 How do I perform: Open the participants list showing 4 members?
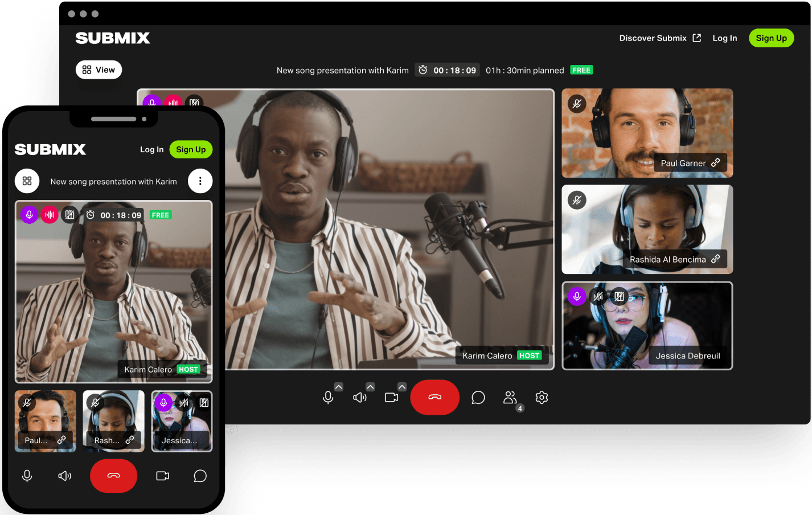[510, 397]
